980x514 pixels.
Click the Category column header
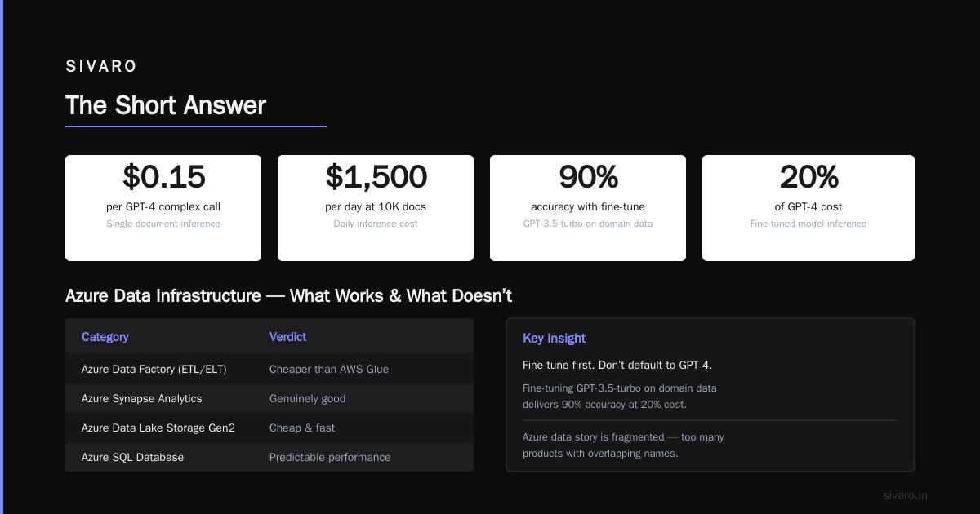pyautogui.click(x=105, y=337)
